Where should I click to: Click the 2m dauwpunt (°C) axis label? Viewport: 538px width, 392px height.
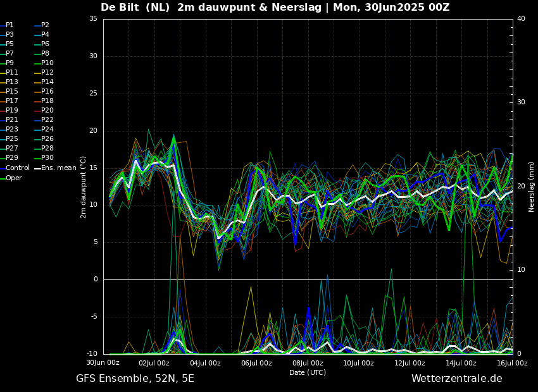pyautogui.click(x=83, y=187)
